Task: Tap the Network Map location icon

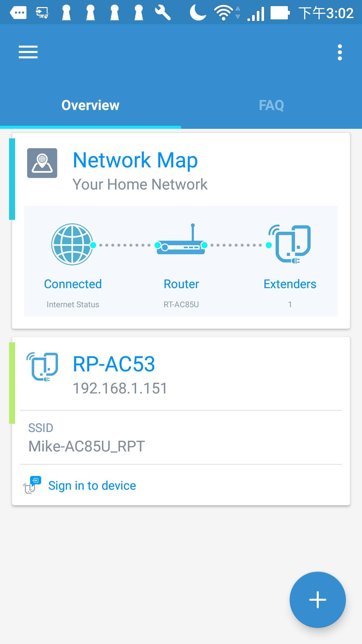Action: [x=42, y=163]
